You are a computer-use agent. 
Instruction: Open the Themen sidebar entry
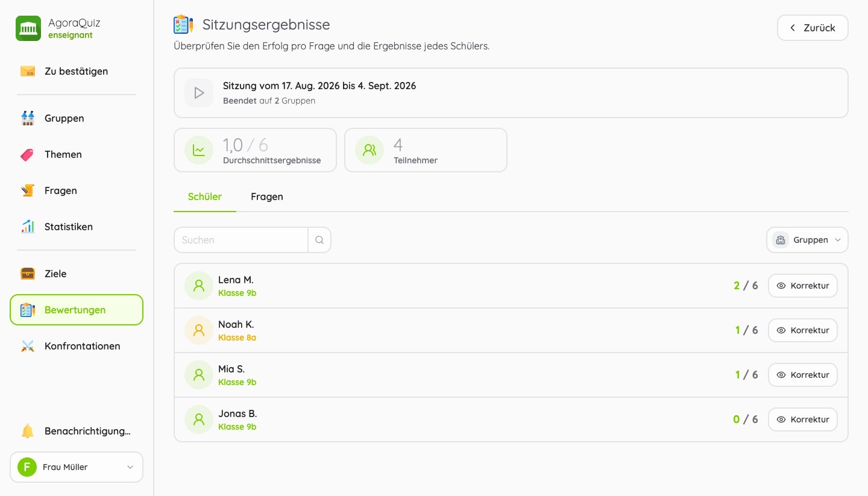(x=77, y=154)
